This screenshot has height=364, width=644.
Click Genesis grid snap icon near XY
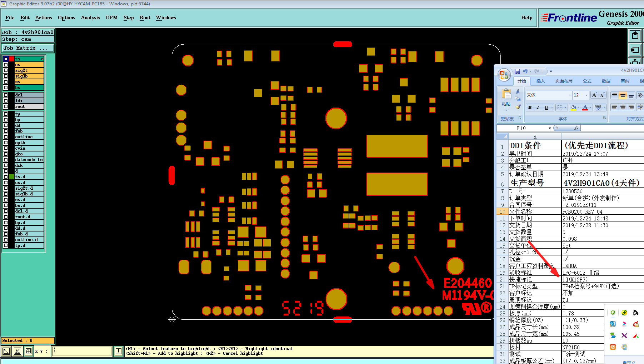29,351
